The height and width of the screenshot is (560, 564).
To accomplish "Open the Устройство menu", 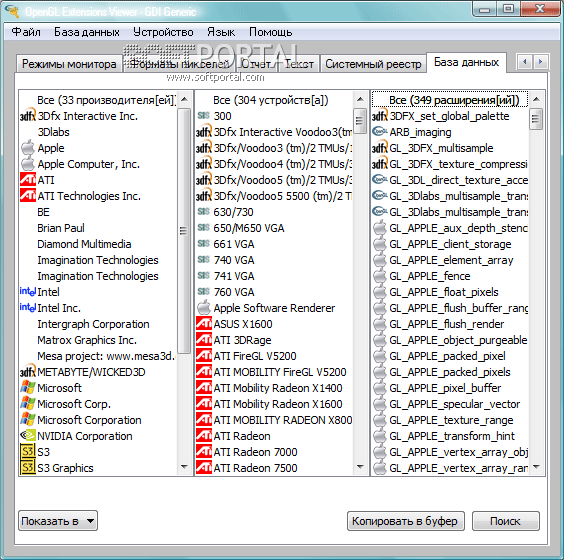I will (163, 32).
